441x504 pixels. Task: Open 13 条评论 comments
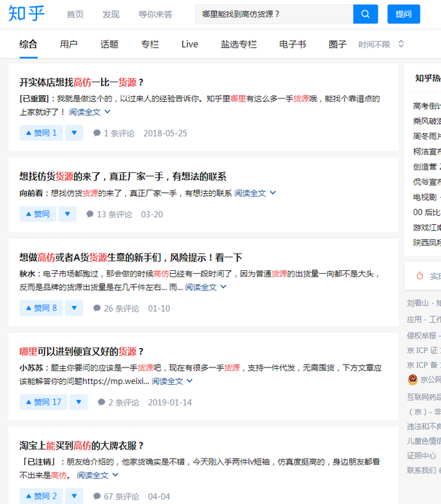click(109, 214)
